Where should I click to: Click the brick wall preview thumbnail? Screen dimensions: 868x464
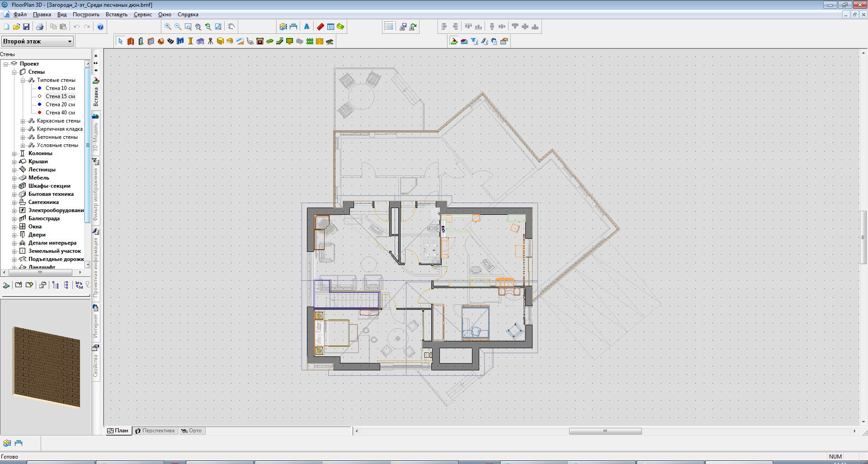tap(47, 367)
